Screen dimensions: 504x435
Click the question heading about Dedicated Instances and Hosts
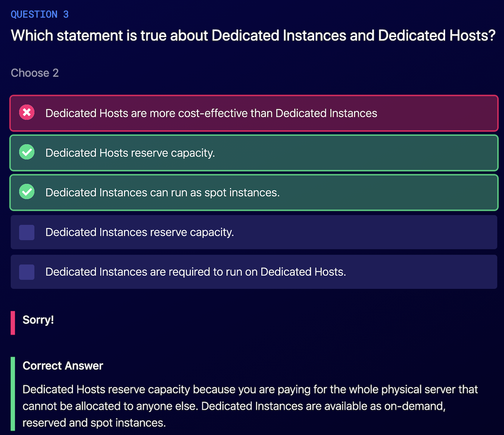[x=253, y=36]
